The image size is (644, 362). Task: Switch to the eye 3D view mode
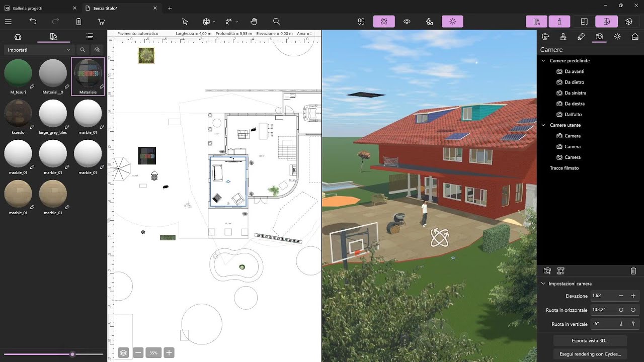[407, 22]
